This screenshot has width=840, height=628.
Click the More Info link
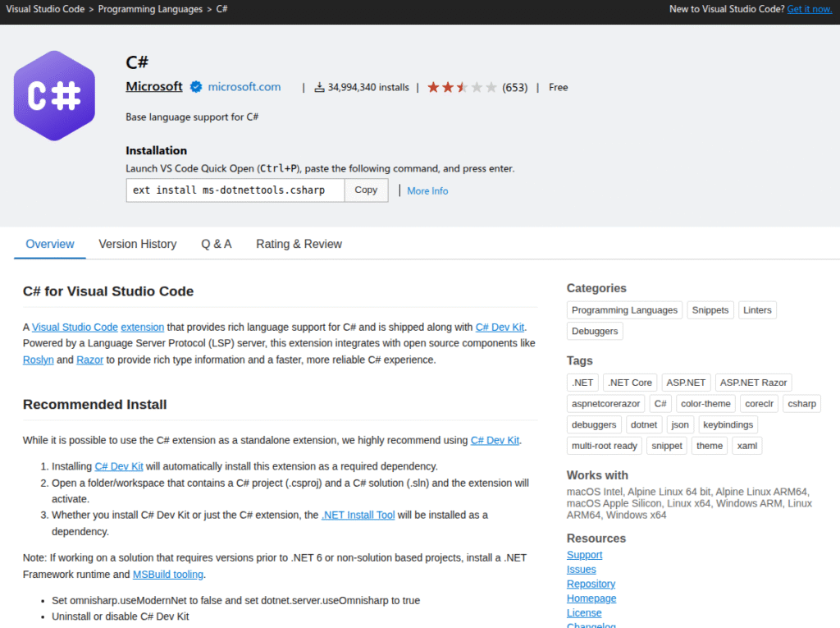coord(427,191)
